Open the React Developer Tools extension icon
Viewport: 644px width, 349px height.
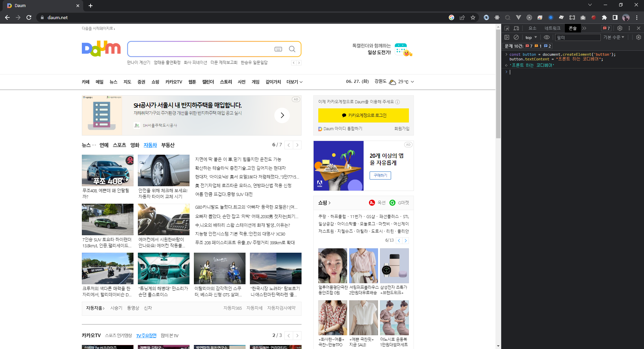pos(497,17)
